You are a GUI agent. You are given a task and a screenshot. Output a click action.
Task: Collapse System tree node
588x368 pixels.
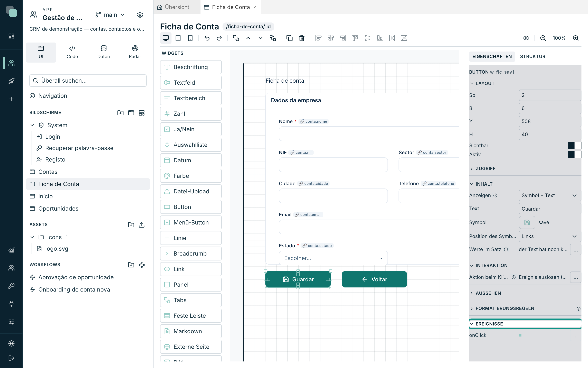[32, 125]
